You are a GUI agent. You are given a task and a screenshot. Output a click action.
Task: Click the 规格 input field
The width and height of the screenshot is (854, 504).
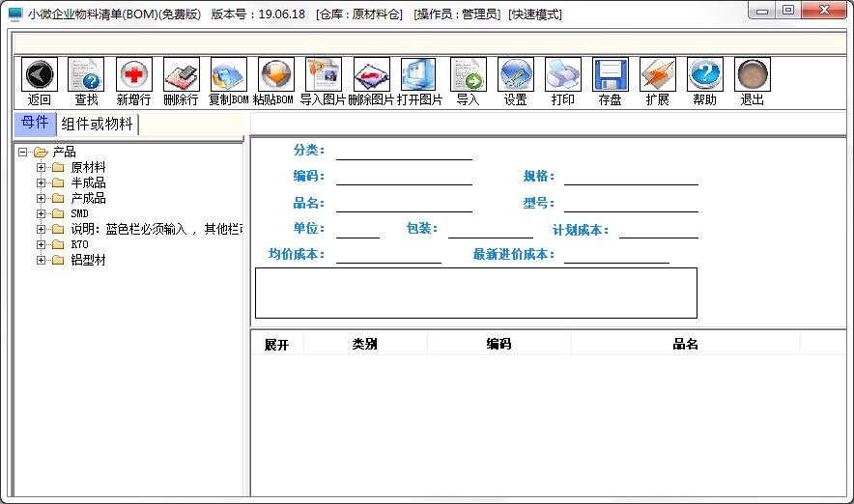coord(631,177)
